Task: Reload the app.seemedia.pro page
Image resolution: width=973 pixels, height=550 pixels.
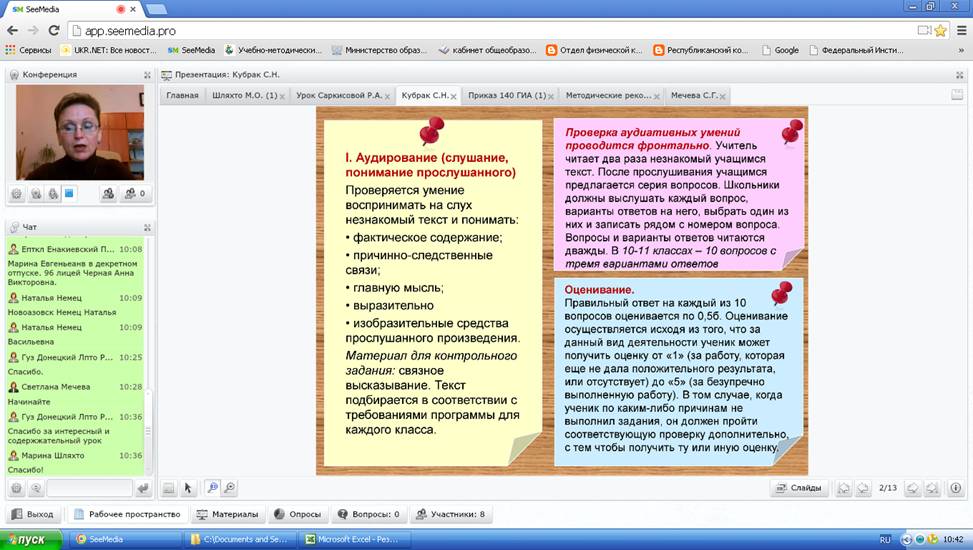Action: coord(54,30)
